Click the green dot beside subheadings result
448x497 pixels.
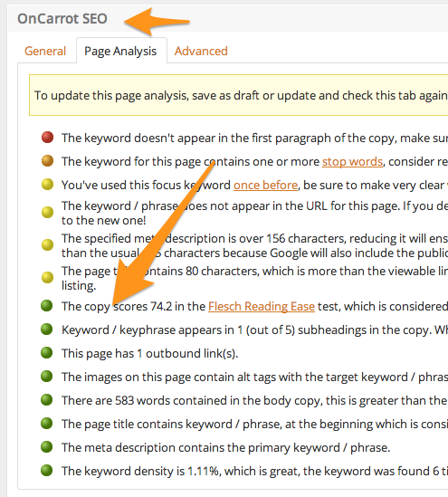(x=46, y=330)
